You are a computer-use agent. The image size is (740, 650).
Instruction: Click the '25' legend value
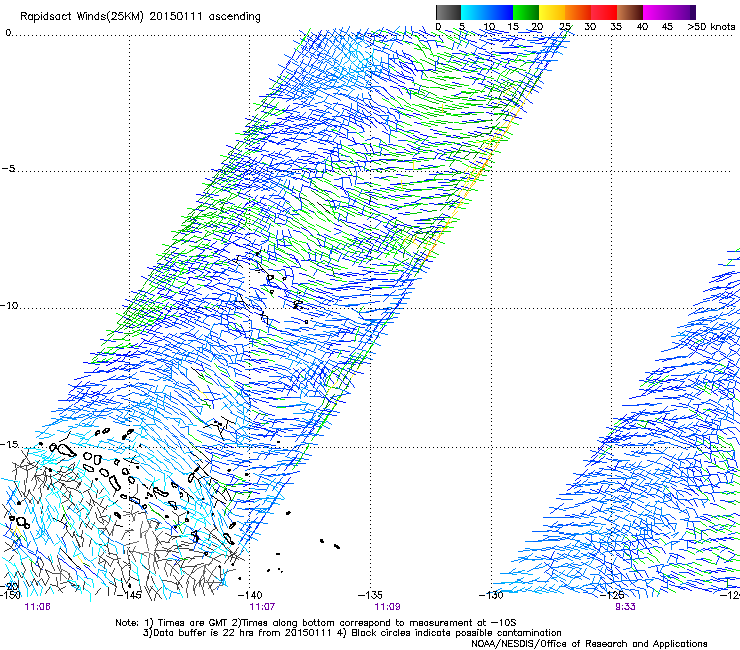(565, 26)
